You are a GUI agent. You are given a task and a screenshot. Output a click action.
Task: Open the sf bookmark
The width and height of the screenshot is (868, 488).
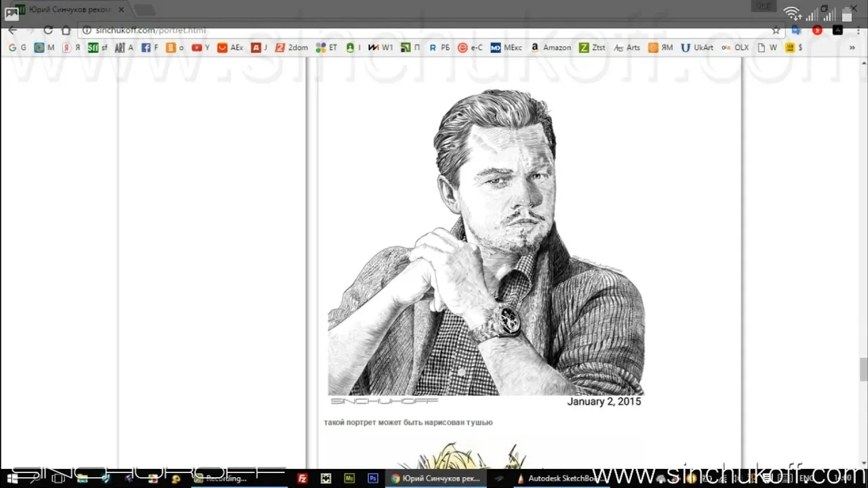coord(98,47)
